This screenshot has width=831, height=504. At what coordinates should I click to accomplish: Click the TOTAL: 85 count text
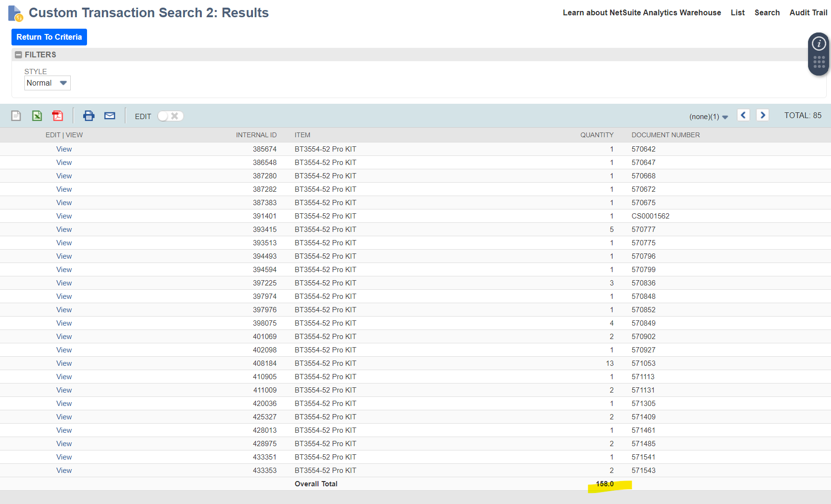coord(803,116)
